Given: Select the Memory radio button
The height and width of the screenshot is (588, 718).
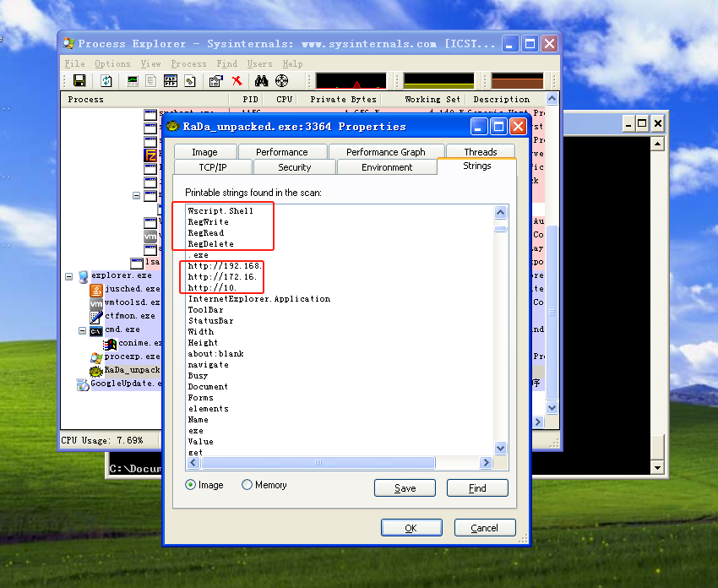Looking at the screenshot, I should [x=247, y=484].
